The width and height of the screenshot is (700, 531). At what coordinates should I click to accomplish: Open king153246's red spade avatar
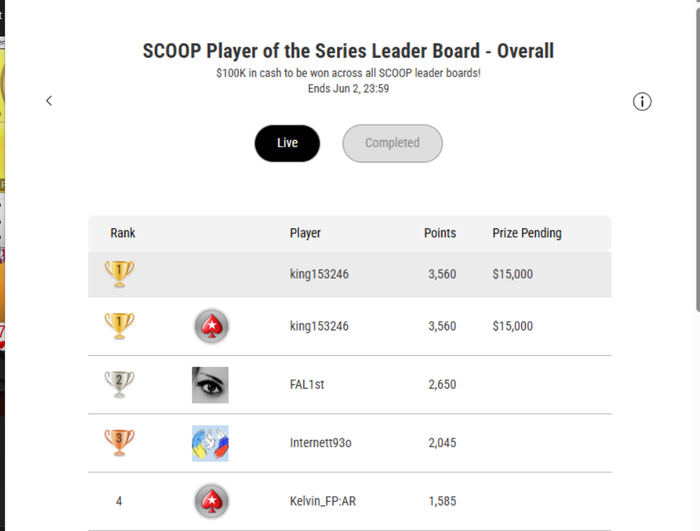coord(212,326)
